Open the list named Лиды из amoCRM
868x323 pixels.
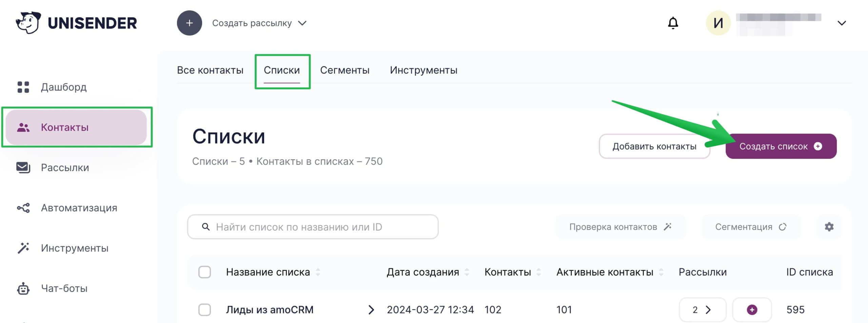click(x=270, y=310)
